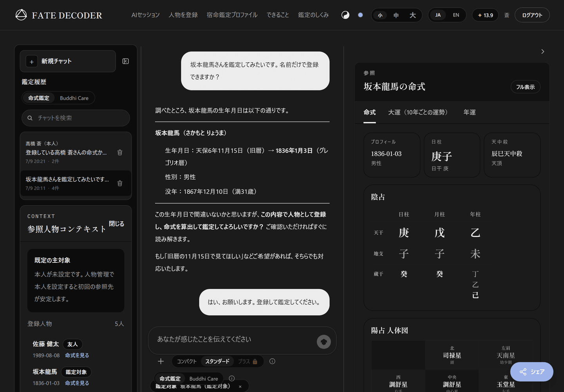The height and width of the screenshot is (392, 564).
Task: Start a 新規チャット
Action: (68, 61)
